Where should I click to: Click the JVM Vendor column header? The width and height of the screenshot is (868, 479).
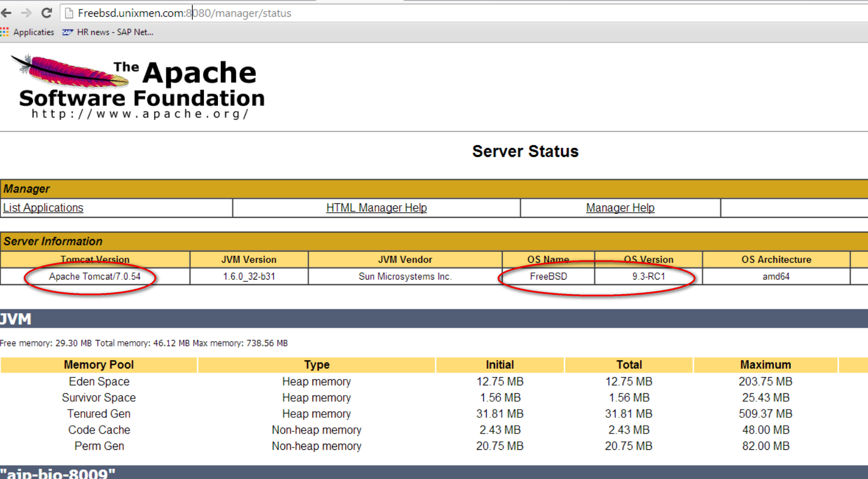[x=405, y=259]
